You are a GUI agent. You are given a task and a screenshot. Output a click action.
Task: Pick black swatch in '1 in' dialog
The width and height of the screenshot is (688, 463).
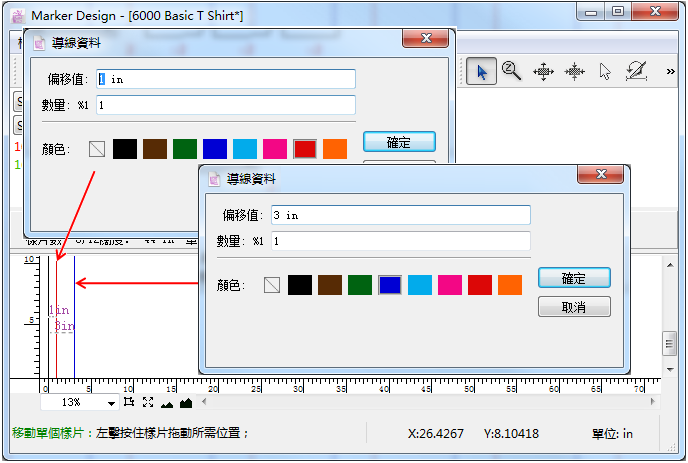(125, 149)
